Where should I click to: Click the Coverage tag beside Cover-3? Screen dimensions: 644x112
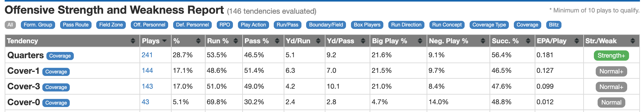pyautogui.click(x=56, y=87)
